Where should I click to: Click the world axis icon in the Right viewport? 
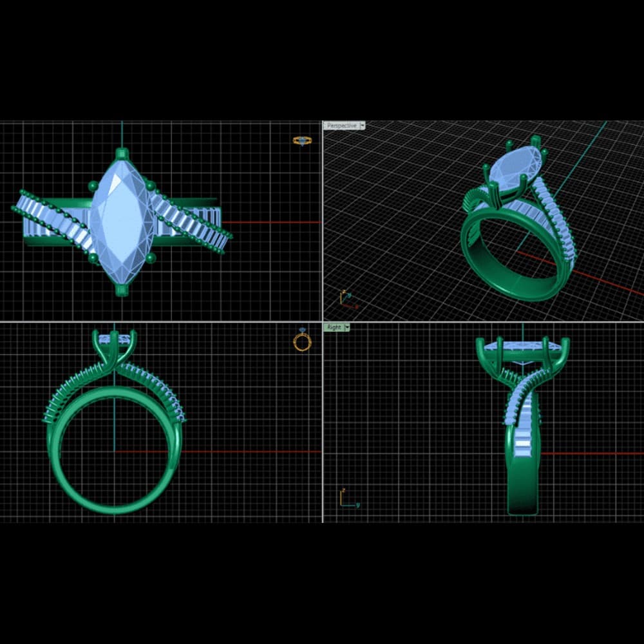[x=350, y=498]
